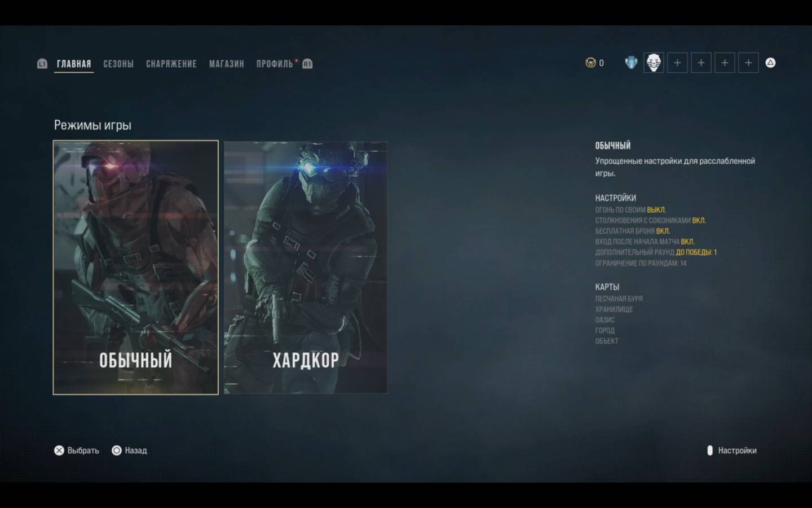
Task: Click the cross icon beside Выбрать
Action: tap(59, 450)
